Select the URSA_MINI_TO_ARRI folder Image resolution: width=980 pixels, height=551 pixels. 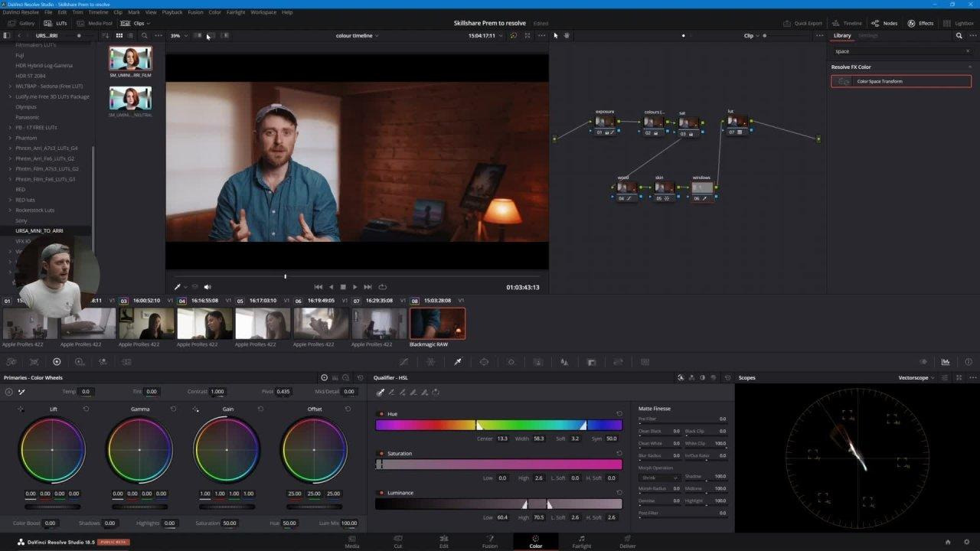(40, 230)
